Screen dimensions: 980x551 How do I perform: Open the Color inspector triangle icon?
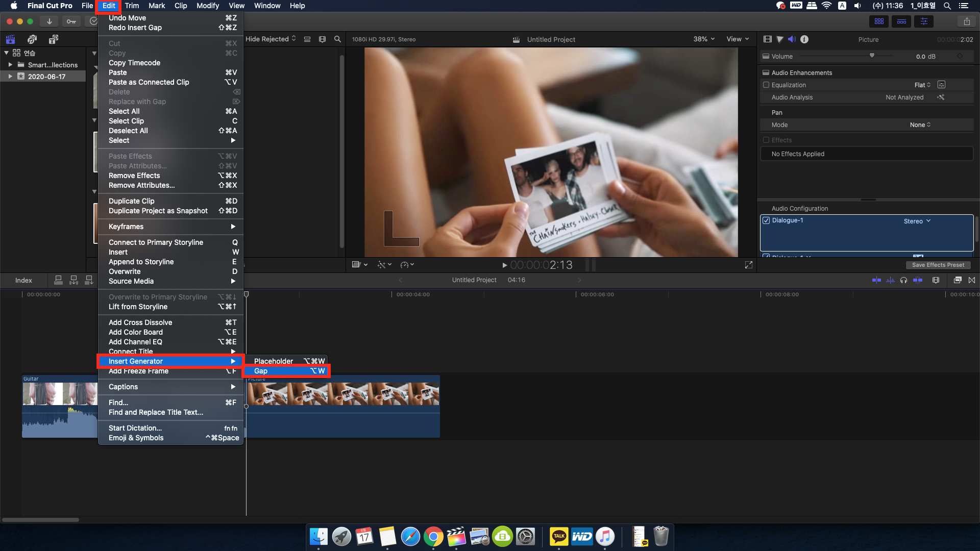pyautogui.click(x=780, y=39)
